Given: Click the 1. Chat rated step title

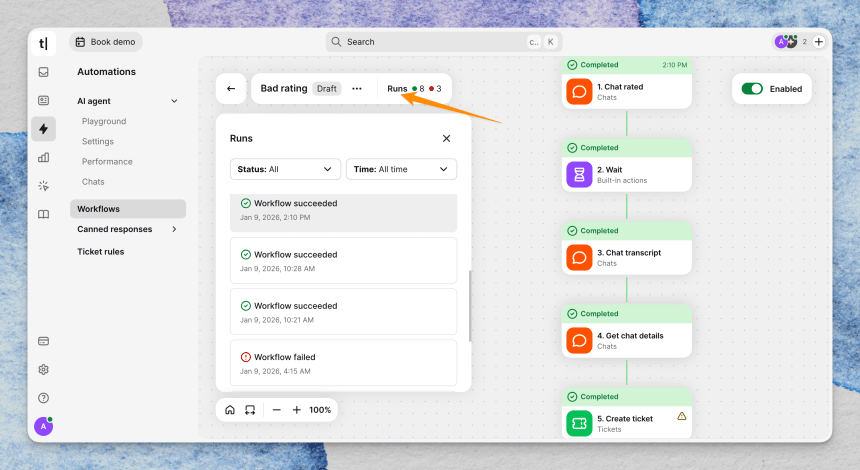Looking at the screenshot, I should [x=620, y=87].
